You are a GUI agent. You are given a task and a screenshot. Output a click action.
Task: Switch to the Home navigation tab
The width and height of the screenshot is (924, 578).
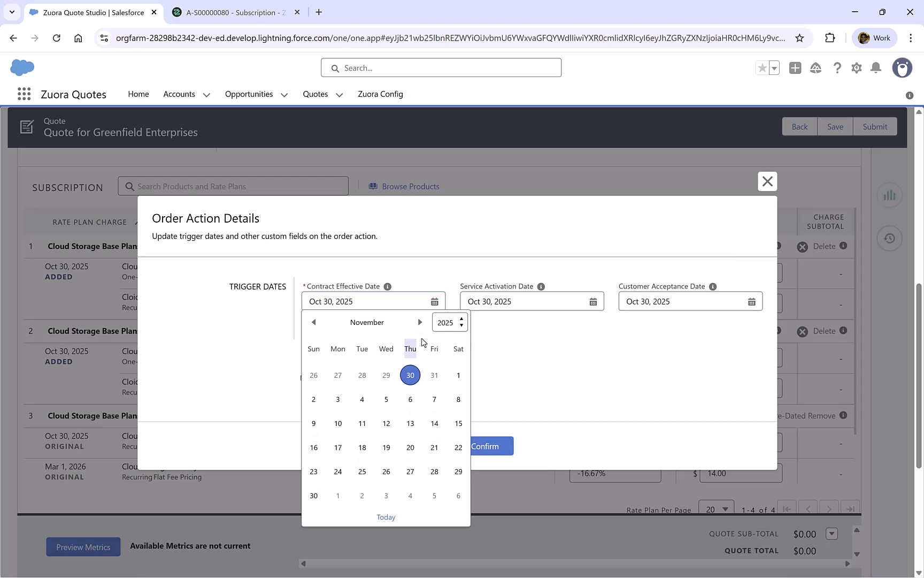pyautogui.click(x=138, y=94)
